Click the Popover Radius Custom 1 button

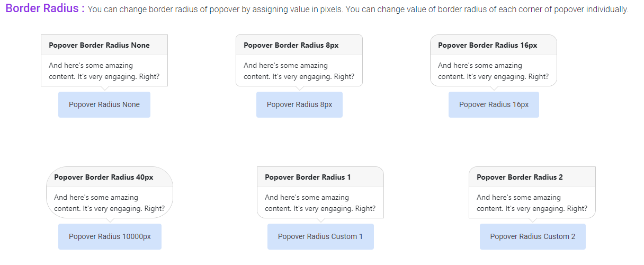click(320, 236)
